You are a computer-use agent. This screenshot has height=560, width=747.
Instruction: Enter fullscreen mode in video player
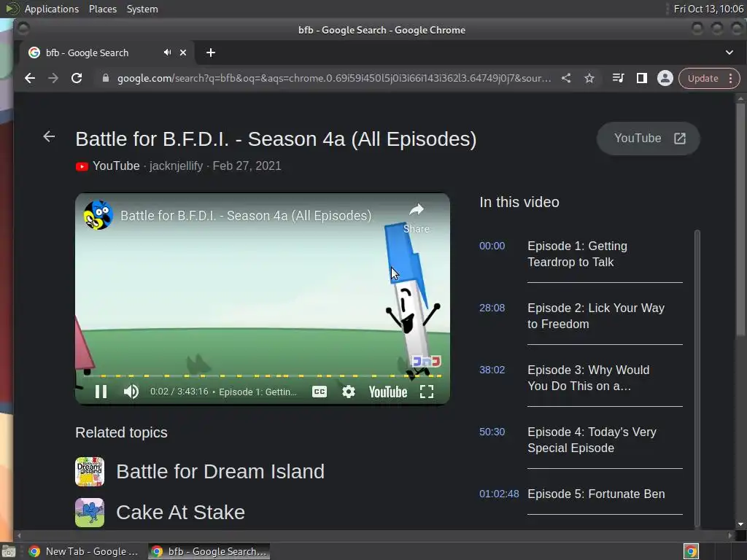(427, 392)
